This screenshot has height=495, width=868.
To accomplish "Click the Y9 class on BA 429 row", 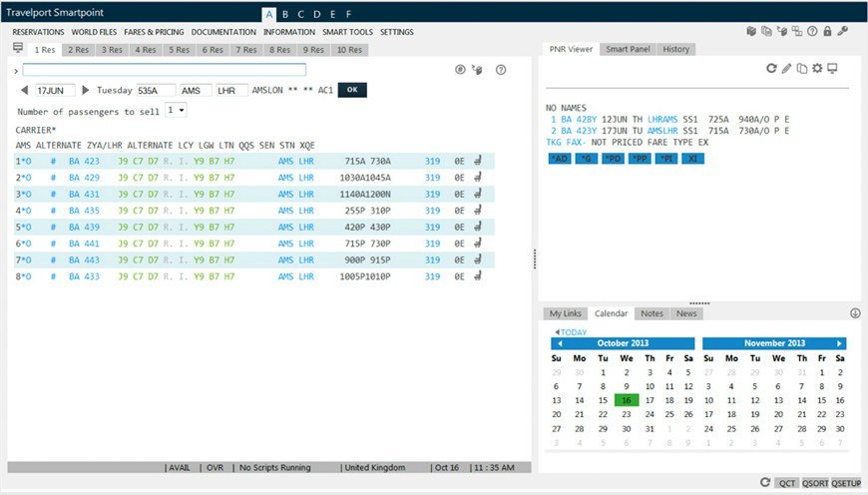I will coord(199,178).
